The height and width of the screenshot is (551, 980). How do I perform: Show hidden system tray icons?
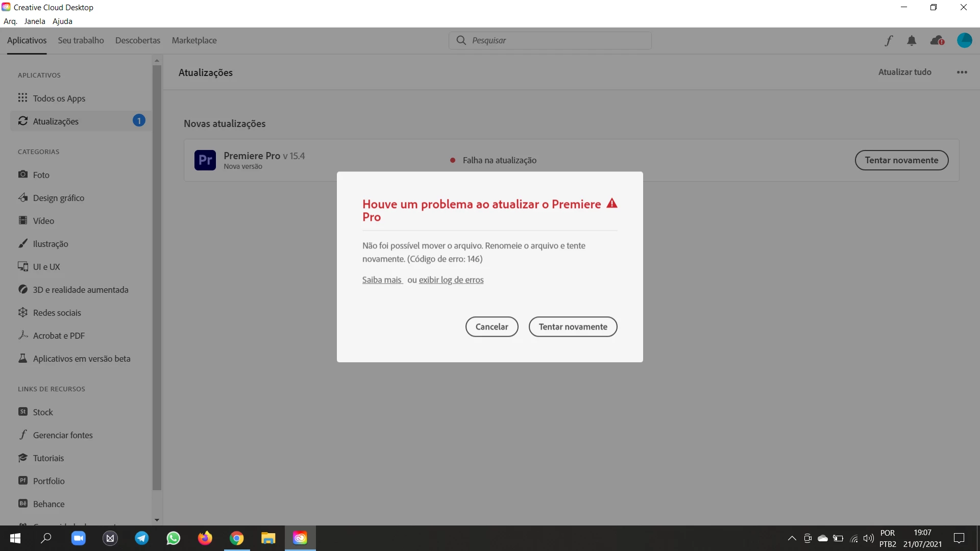pos(792,538)
